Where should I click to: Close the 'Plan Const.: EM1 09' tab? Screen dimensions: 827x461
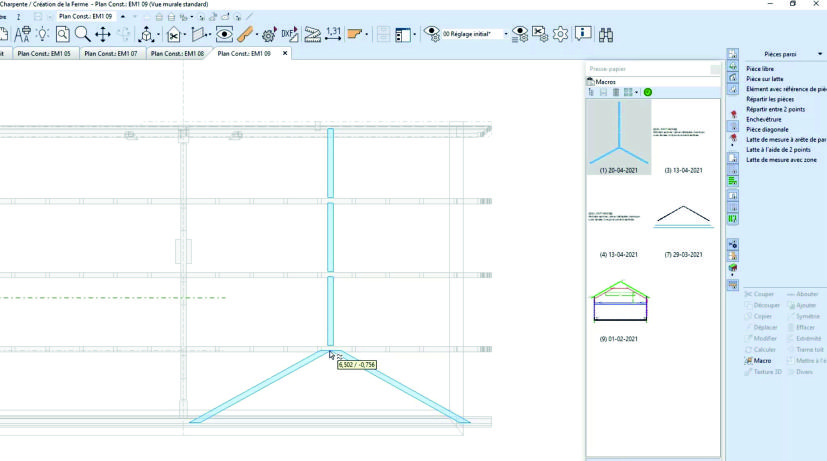point(285,53)
